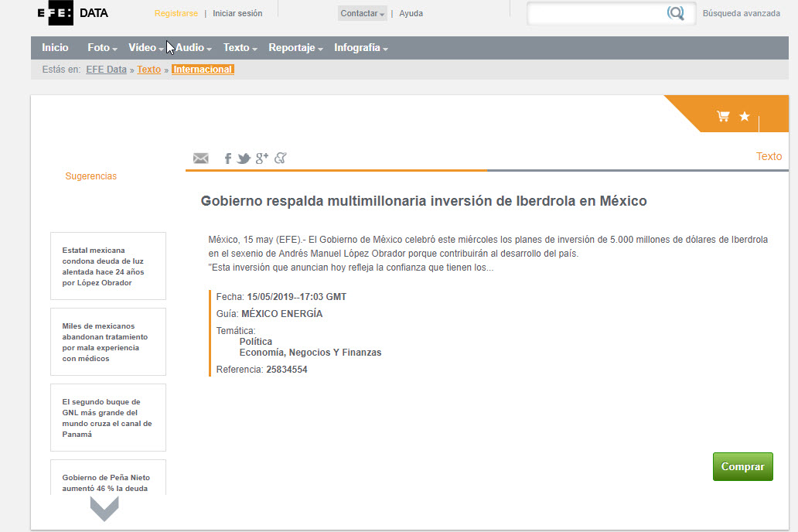Viewport: 798px width, 532px height.
Task: Share article on Google Plus
Action: point(261,159)
